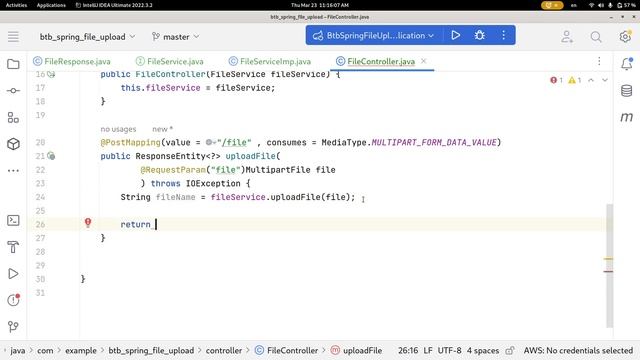Open the Structure tool window
This screenshot has width=640, height=360.
coord(13,118)
